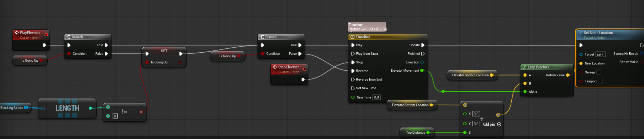Click the Timeline Finished output pin

point(423,54)
